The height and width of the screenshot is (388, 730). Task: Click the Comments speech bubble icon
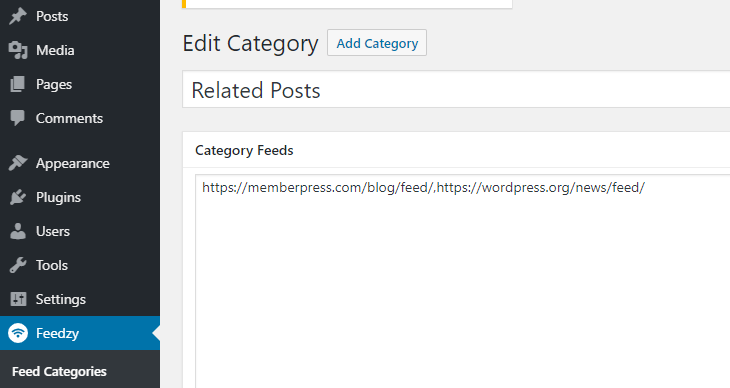tap(18, 118)
